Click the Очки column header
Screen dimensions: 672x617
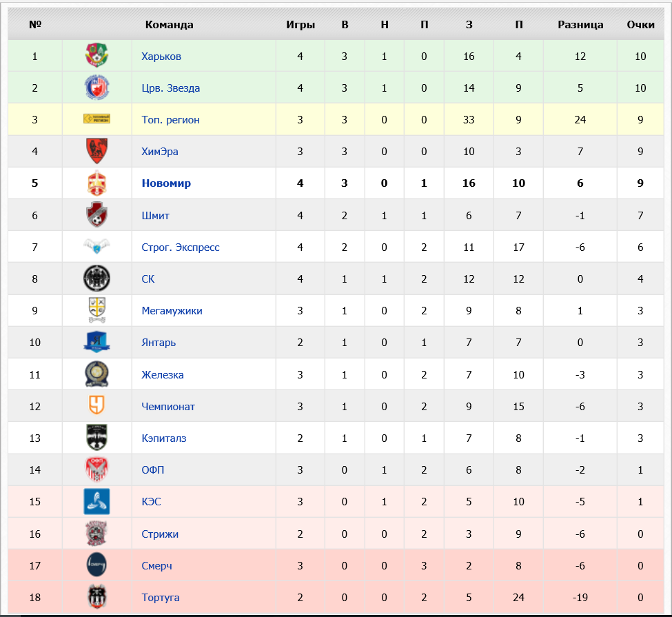coord(640,24)
